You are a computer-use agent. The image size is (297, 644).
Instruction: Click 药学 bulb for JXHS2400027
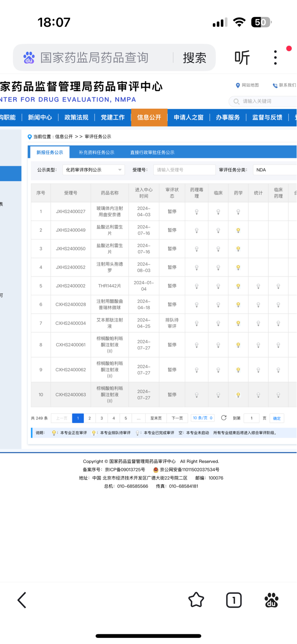[x=238, y=212]
